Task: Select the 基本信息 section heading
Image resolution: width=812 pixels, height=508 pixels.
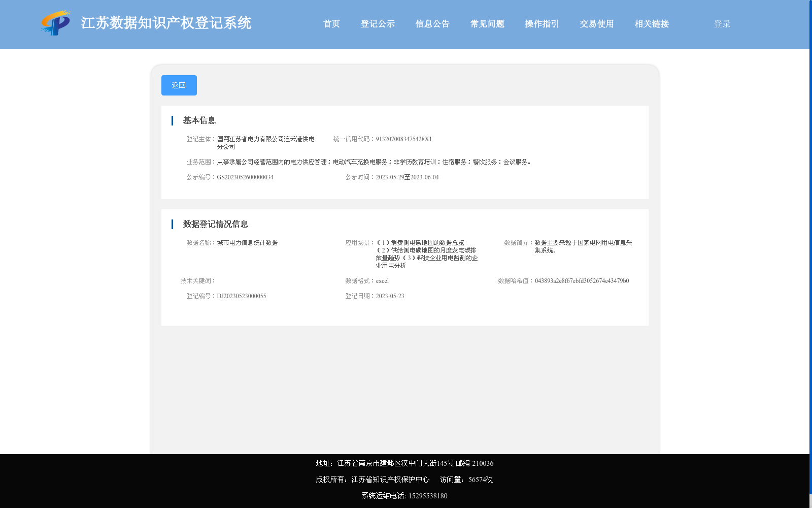Action: (x=199, y=120)
